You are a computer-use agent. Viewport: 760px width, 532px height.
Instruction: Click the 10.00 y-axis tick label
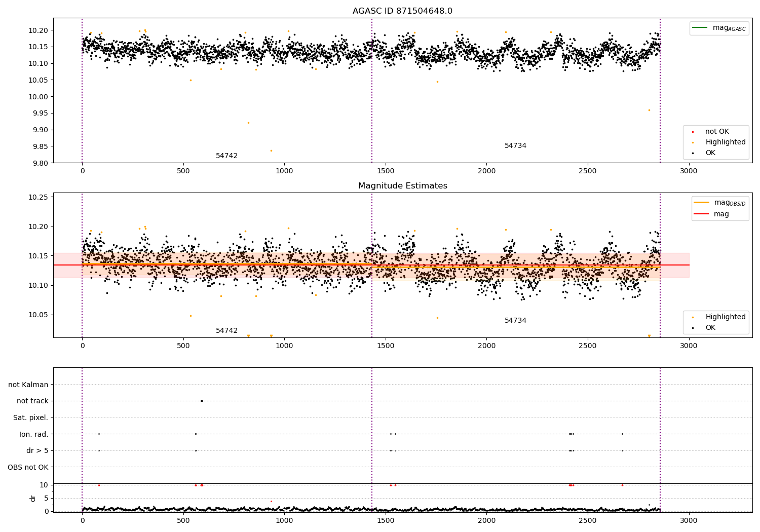(38, 97)
